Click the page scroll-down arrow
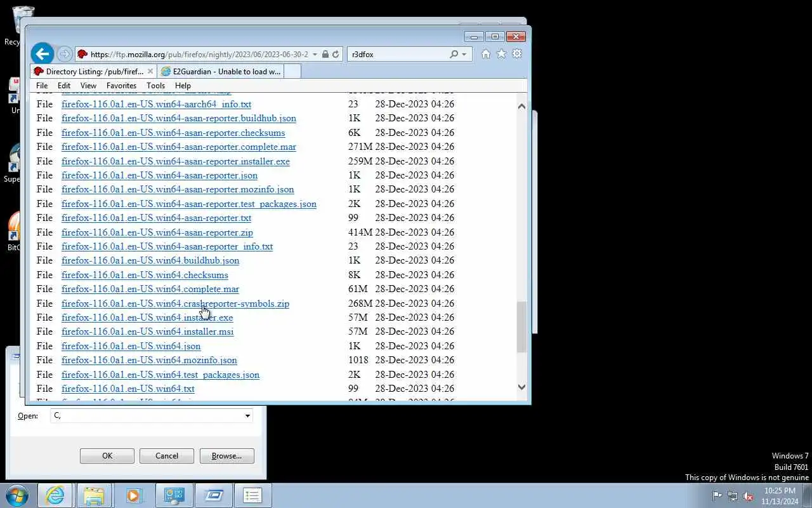This screenshot has width=812, height=508. click(x=521, y=387)
